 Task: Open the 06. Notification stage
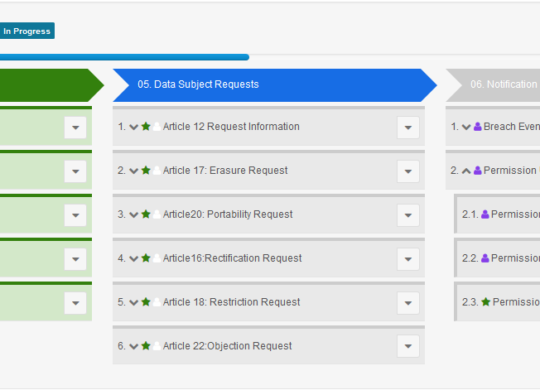click(x=493, y=85)
